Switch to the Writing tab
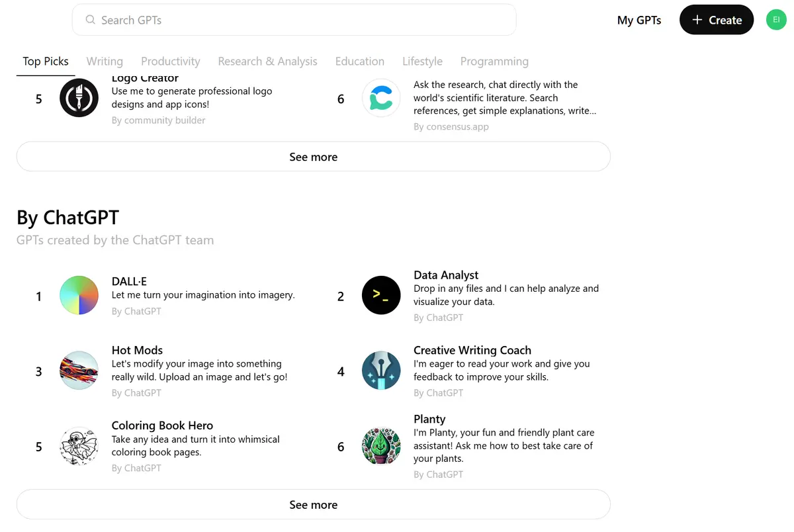The height and width of the screenshot is (532, 794). click(105, 62)
